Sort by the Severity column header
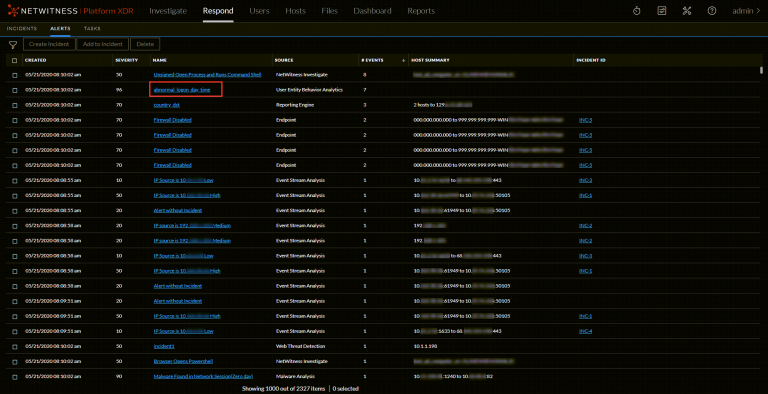Image resolution: width=768 pixels, height=394 pixels. 126,60
